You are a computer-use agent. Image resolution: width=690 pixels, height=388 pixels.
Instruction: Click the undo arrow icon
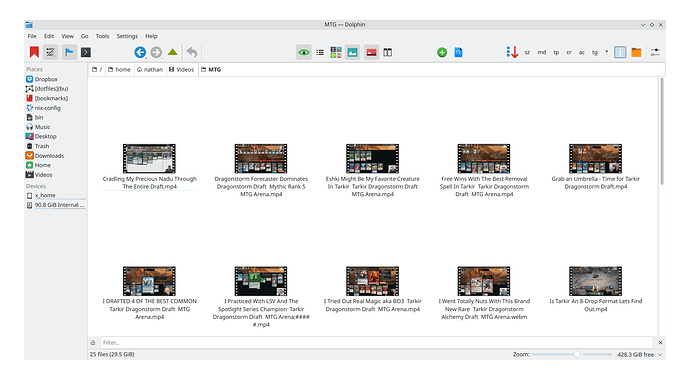click(x=192, y=52)
